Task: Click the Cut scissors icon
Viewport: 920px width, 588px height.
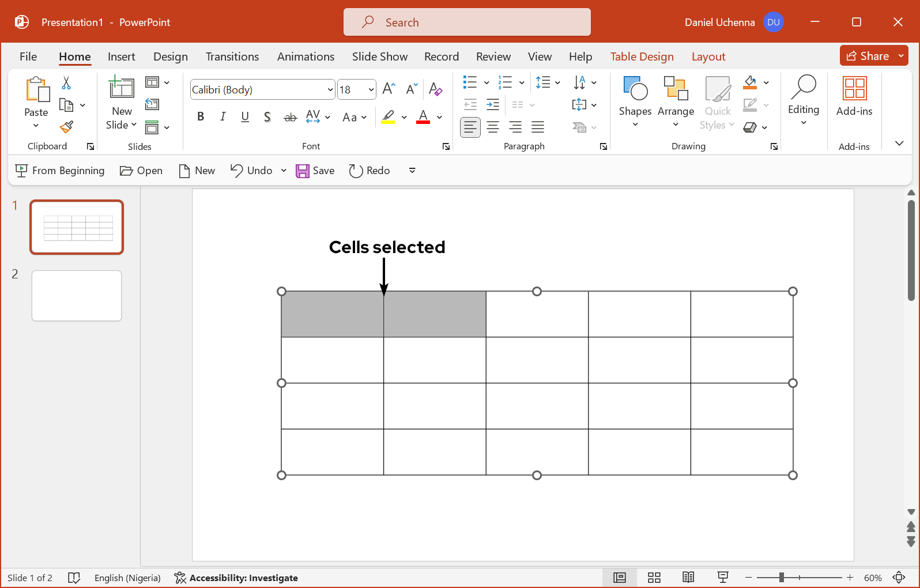Action: [x=66, y=83]
